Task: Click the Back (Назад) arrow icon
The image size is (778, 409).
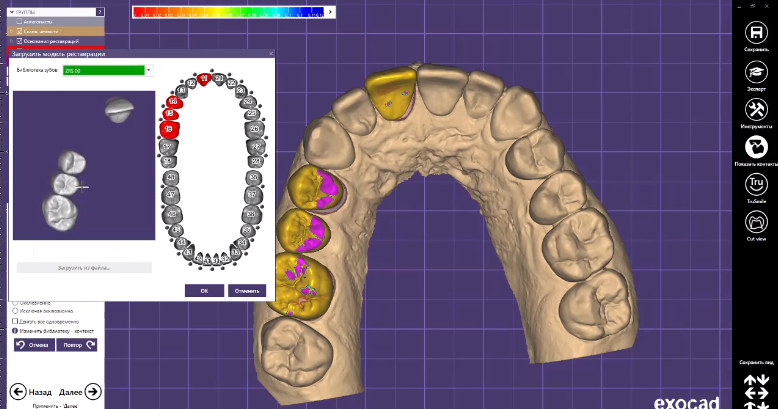Action: (18, 391)
